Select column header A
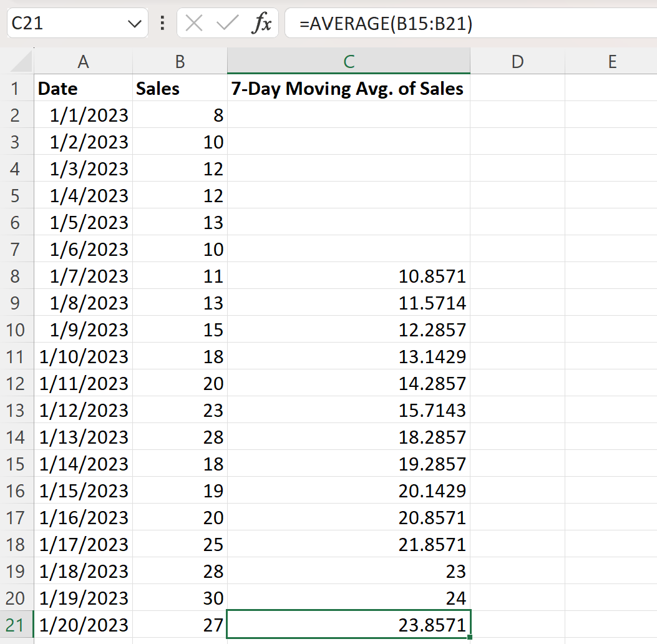This screenshot has height=644, width=657. (83, 61)
